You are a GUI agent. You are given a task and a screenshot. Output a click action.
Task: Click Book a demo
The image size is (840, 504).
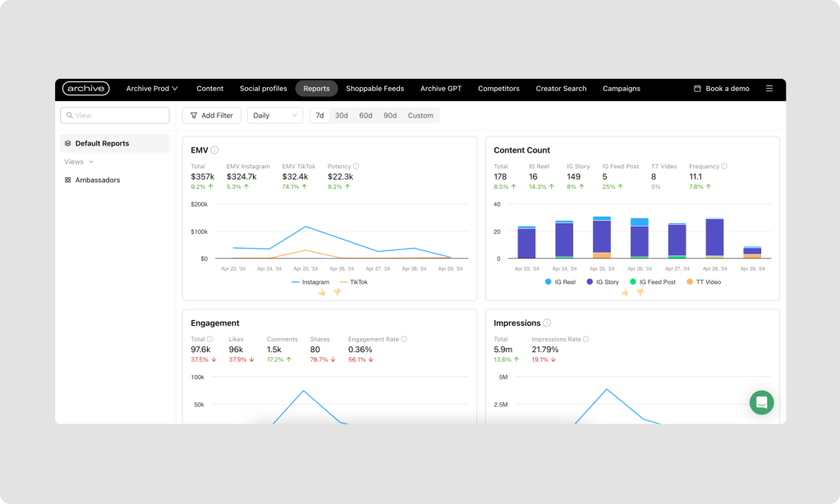(x=722, y=89)
